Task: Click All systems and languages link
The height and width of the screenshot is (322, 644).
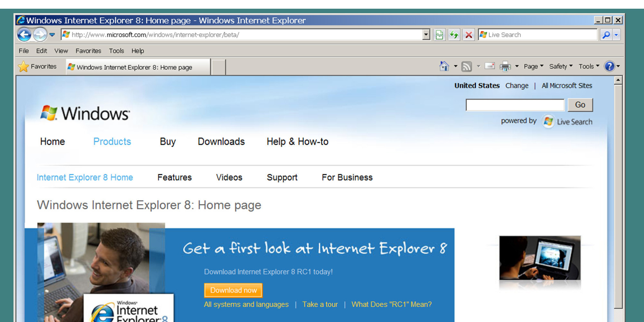Action: pyautogui.click(x=246, y=305)
